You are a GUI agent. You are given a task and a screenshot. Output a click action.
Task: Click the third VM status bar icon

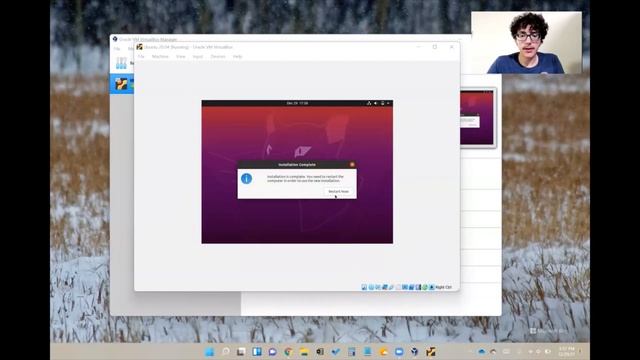[378, 287]
